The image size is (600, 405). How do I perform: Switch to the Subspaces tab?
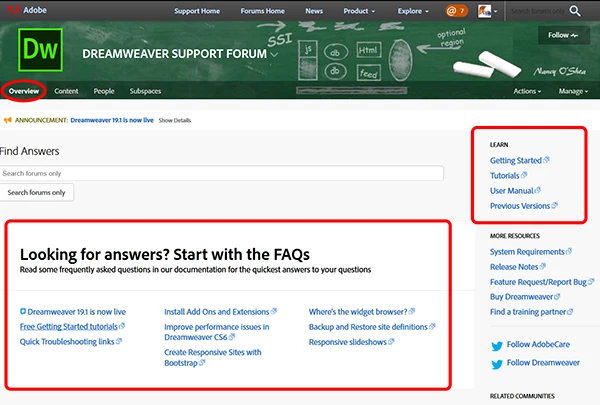(x=145, y=91)
